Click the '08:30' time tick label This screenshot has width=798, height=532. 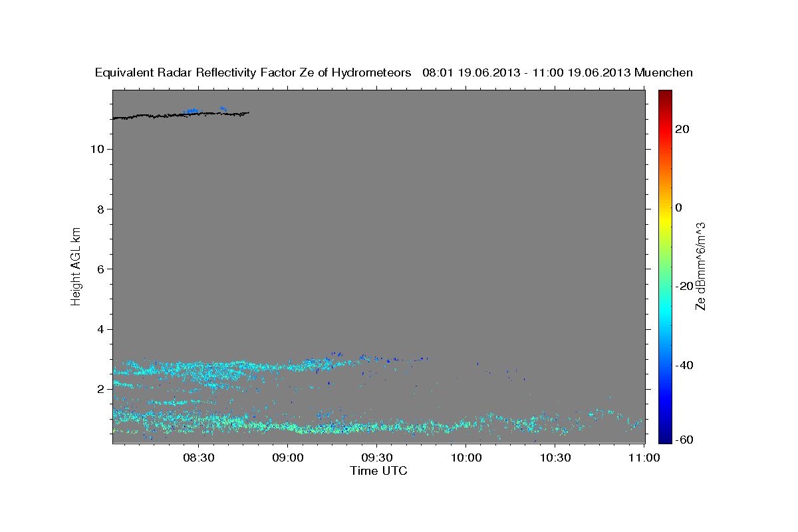coord(198,458)
